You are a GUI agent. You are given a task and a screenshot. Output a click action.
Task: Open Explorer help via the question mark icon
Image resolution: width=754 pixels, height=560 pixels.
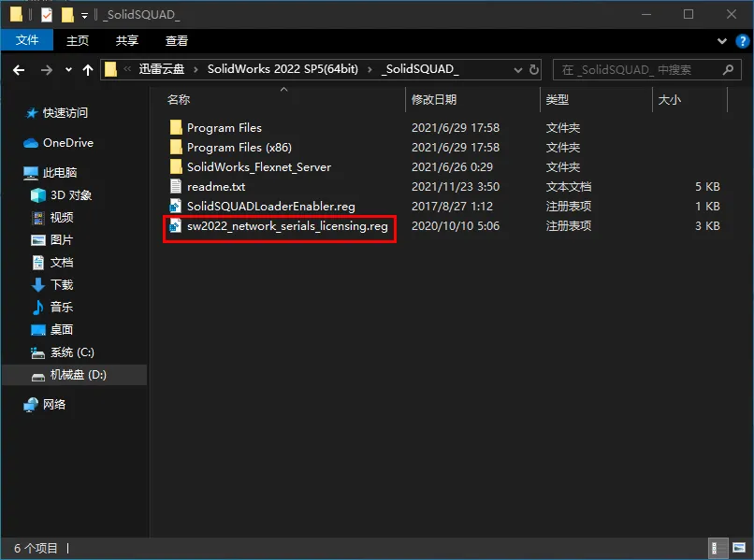tap(743, 41)
